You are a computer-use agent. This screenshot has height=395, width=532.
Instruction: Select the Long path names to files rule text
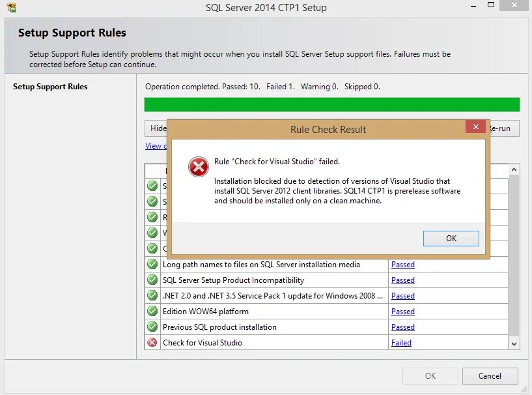[x=261, y=265]
